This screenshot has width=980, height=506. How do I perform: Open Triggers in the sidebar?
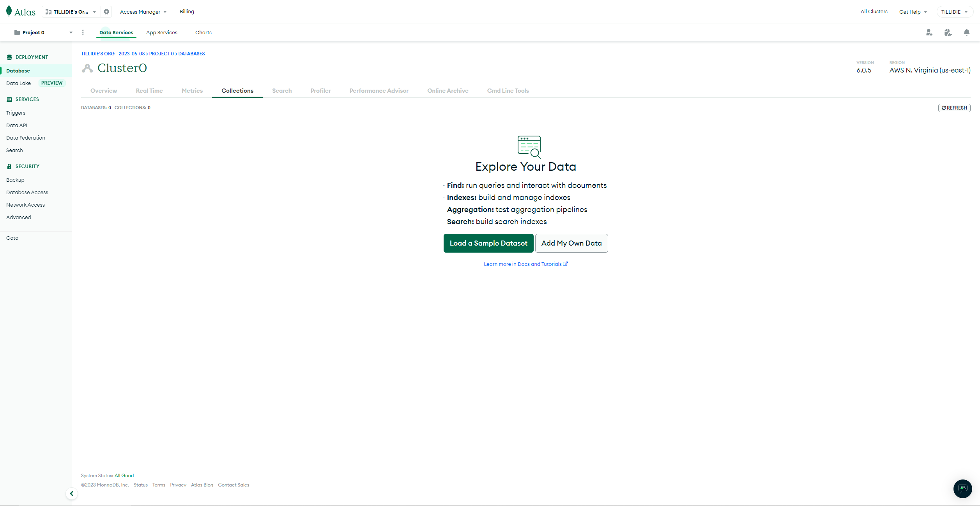[16, 113]
